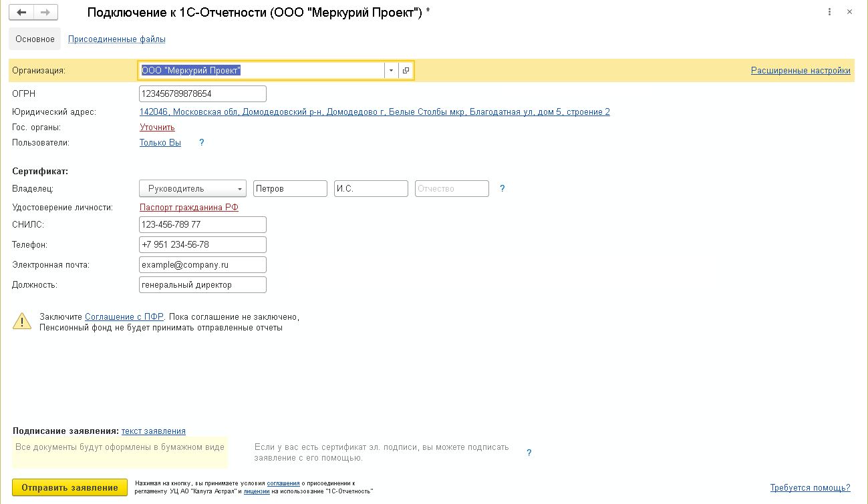Click the СНИЛС input field
The width and height of the screenshot is (868, 504).
203,224
